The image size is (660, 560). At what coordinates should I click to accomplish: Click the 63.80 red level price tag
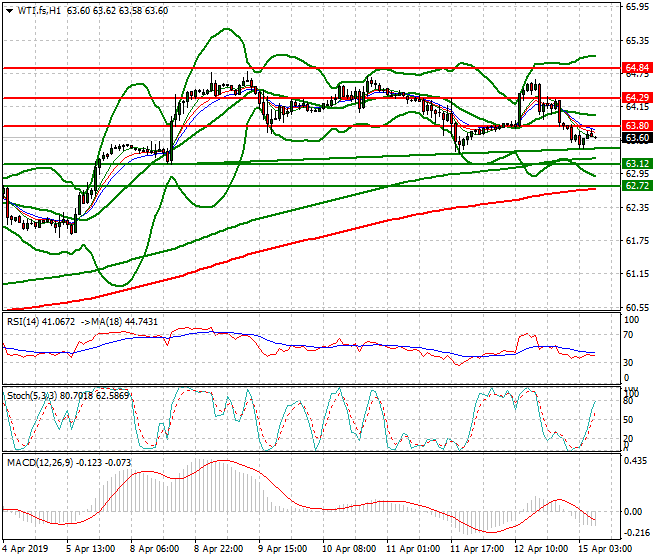(x=637, y=126)
